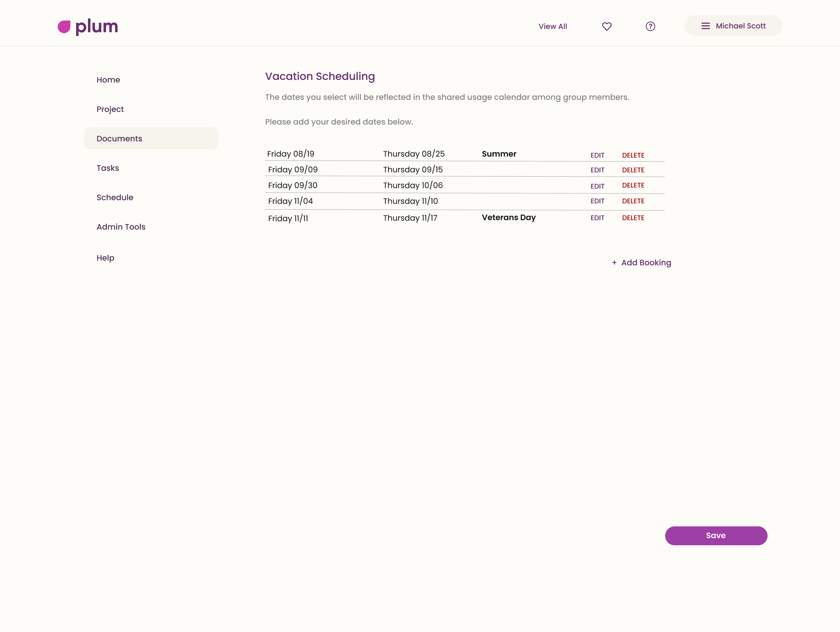Select Documents in the sidebar
Screen dimensions: 840x632
(x=119, y=138)
